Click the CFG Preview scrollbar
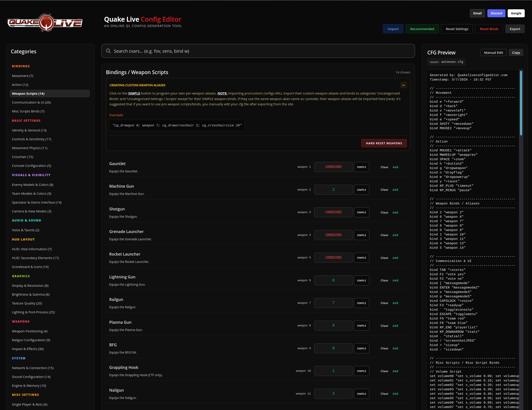Image resolution: width=532 pixels, height=410 pixels. [521, 103]
